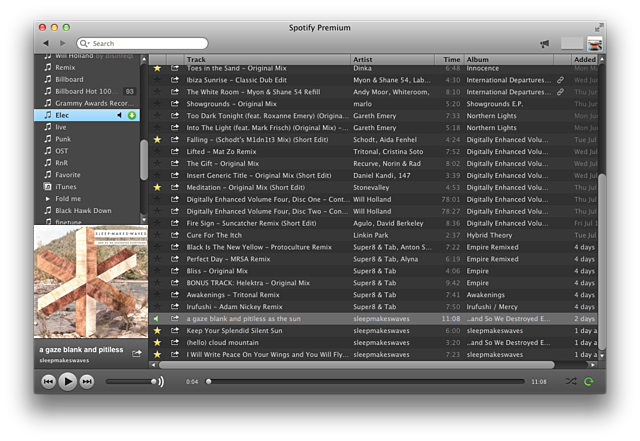This screenshot has height=441, width=640.
Task: Open the Billboard Hot 100 playlist
Action: 87,91
